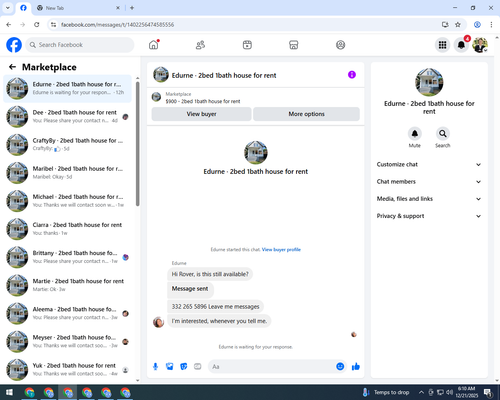Open Aleema conversation in list

click(68, 313)
